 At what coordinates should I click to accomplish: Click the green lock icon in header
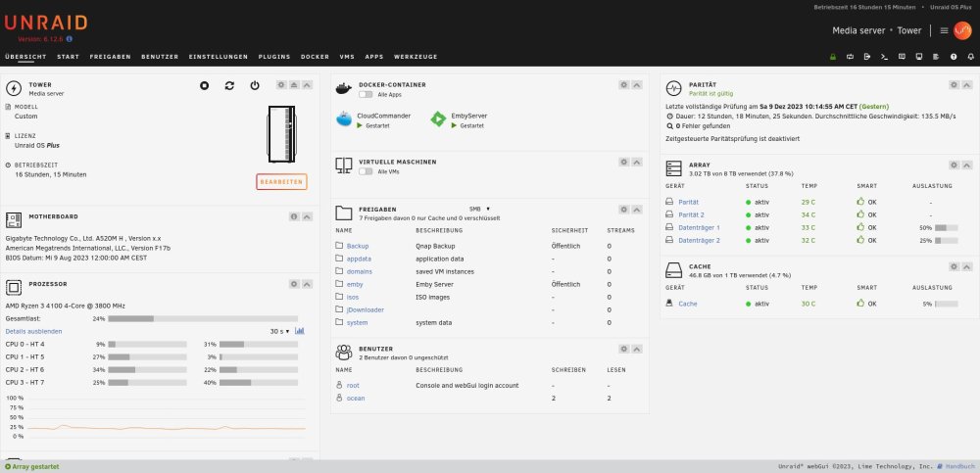pyautogui.click(x=832, y=57)
